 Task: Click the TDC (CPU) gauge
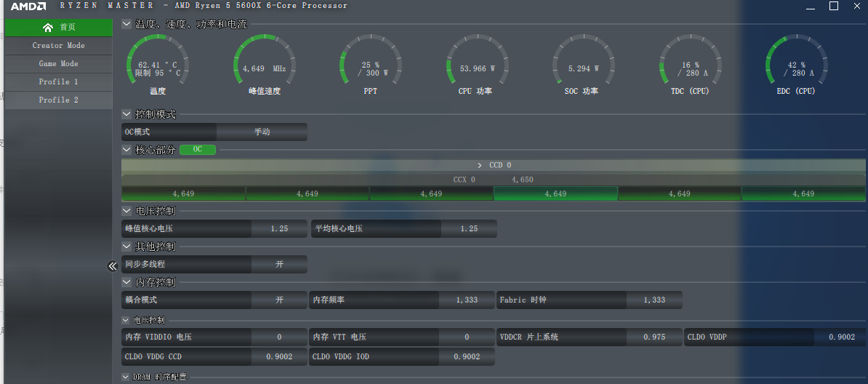[690, 65]
